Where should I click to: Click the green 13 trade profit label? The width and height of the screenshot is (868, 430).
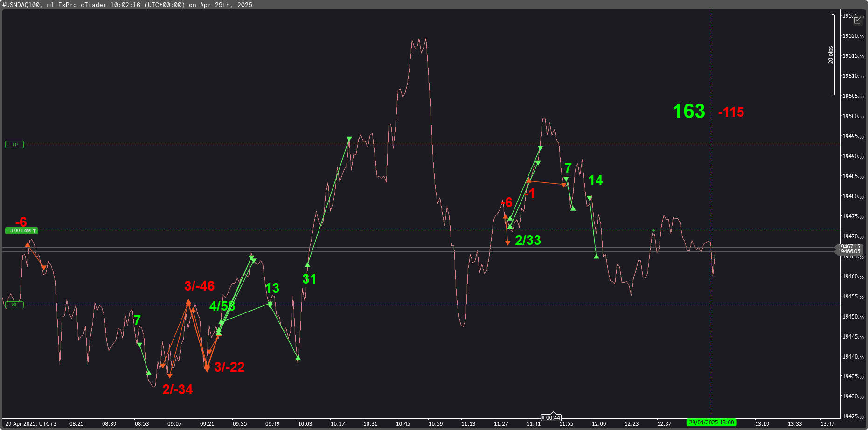click(272, 288)
